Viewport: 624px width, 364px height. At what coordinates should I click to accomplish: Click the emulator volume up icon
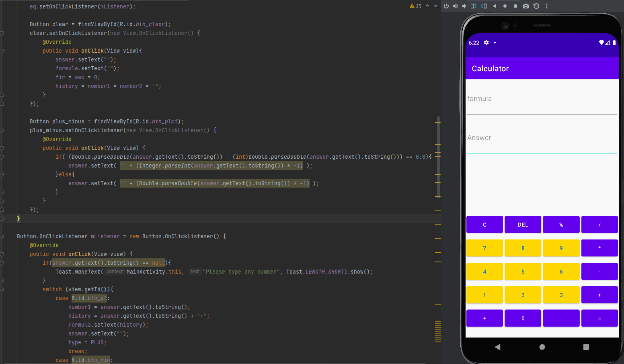(455, 6)
